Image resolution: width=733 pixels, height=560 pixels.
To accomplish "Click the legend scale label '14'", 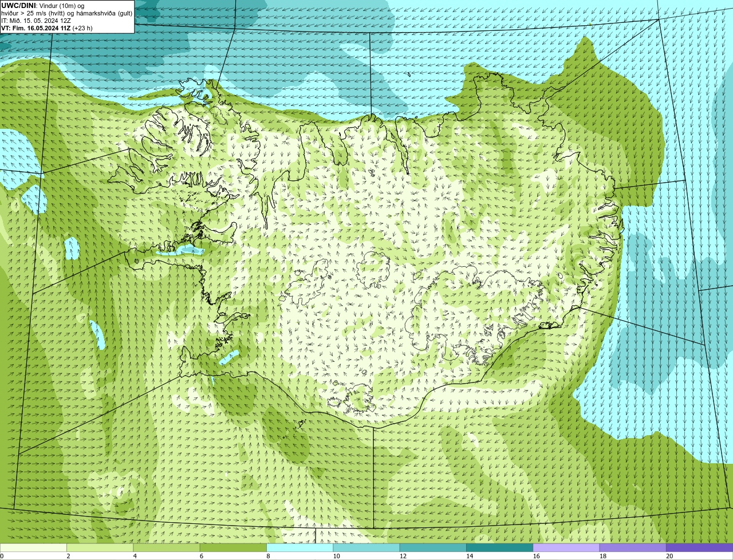I will click(470, 556).
